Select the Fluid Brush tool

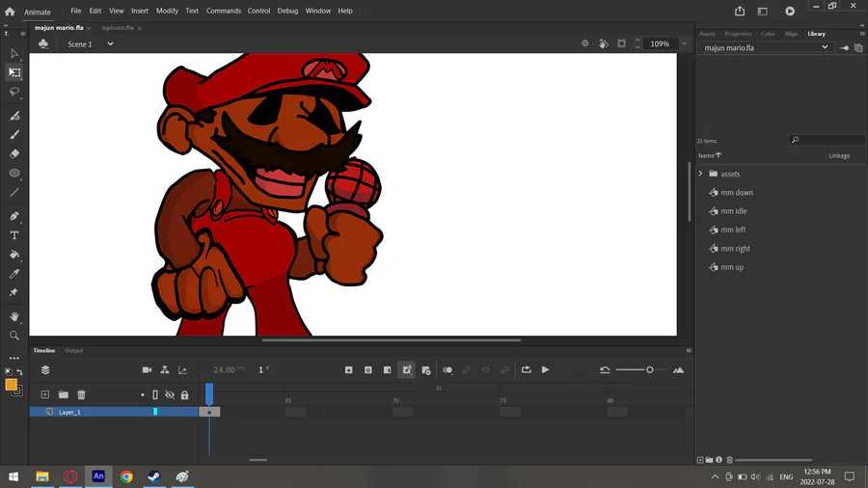click(x=14, y=116)
